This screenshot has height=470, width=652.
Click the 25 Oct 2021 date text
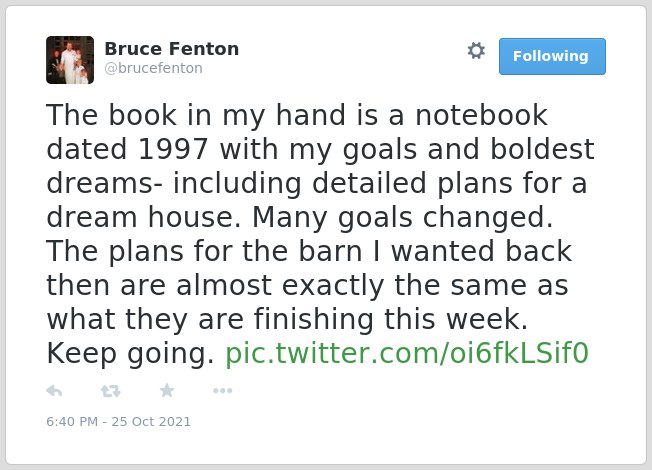(x=151, y=421)
